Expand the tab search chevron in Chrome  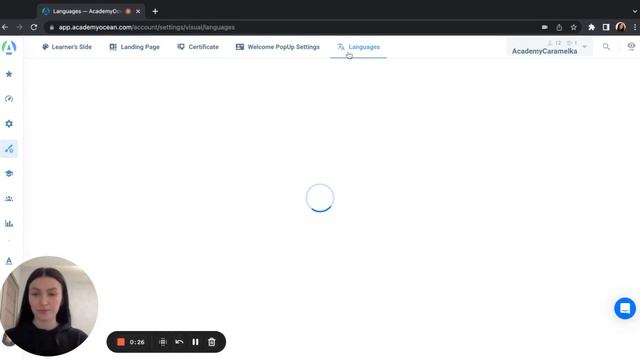point(635,11)
